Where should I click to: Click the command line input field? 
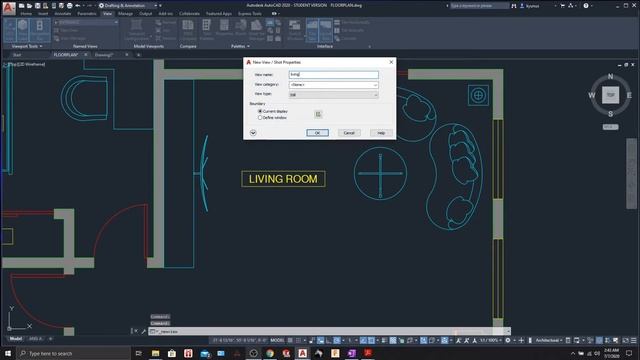(x=329, y=331)
